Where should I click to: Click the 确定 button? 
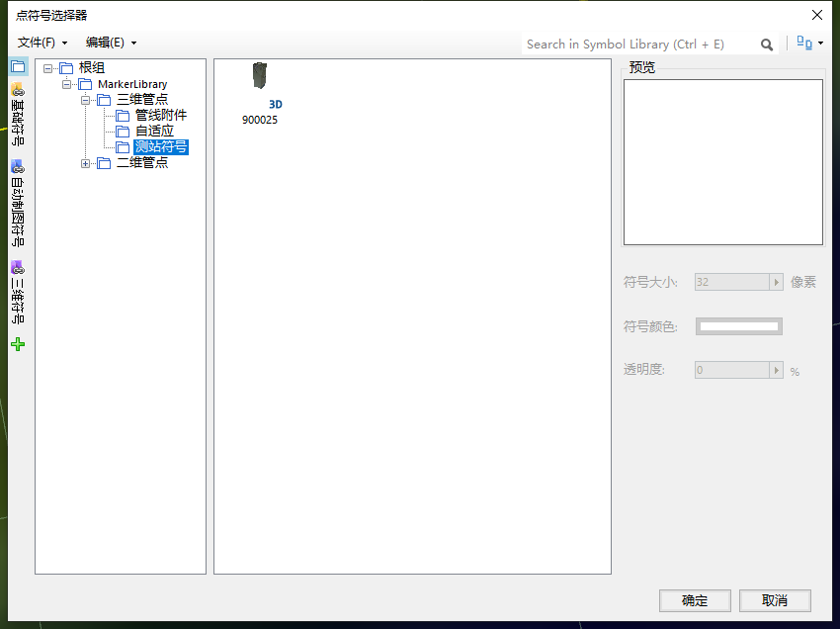tap(695, 600)
